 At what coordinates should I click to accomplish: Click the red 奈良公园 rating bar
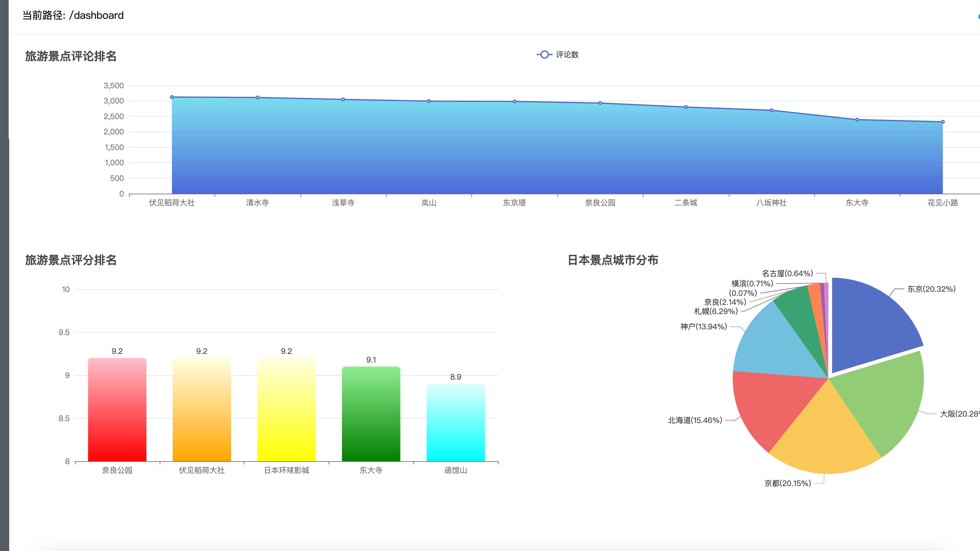(117, 410)
